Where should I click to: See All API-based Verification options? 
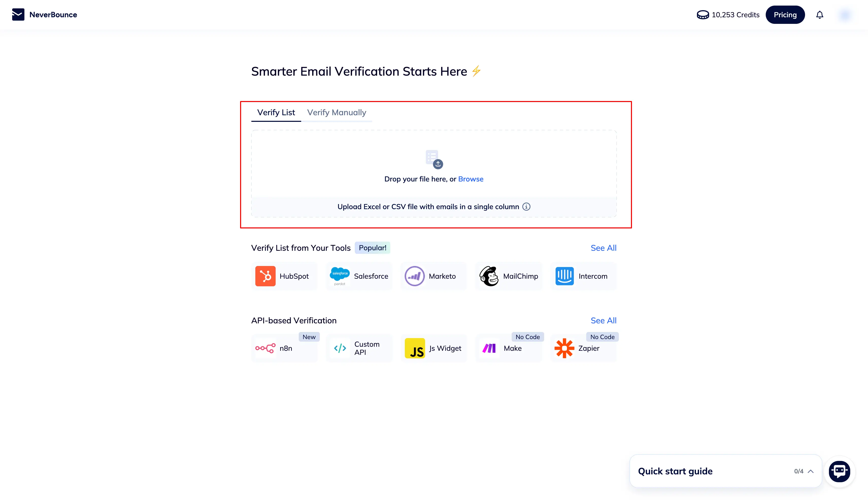603,320
